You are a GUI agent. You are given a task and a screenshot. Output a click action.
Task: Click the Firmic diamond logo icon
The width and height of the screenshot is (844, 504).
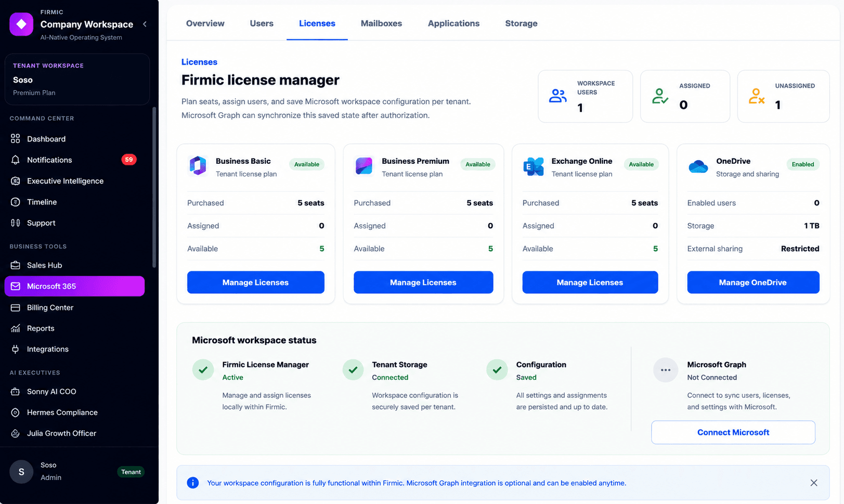pyautogui.click(x=21, y=24)
